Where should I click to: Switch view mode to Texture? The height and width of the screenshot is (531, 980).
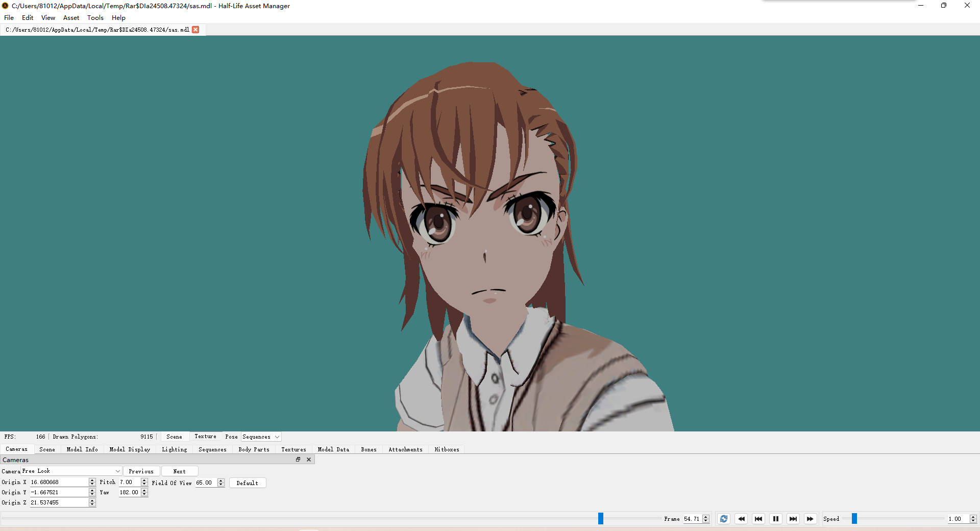pos(205,437)
